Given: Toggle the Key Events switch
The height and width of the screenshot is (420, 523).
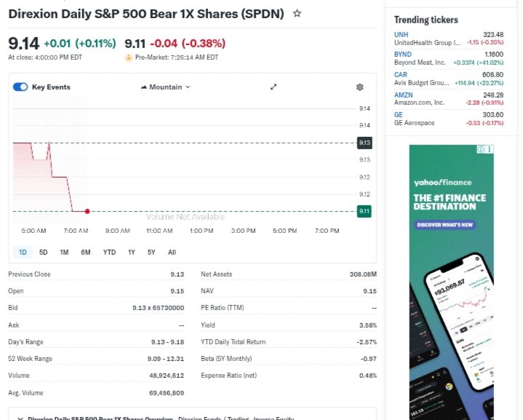Looking at the screenshot, I should point(20,87).
